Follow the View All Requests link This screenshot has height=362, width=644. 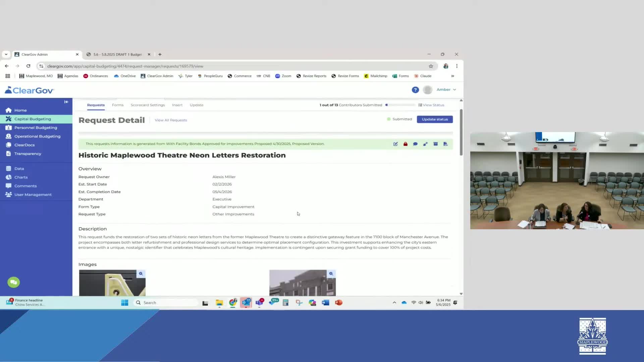pos(171,120)
